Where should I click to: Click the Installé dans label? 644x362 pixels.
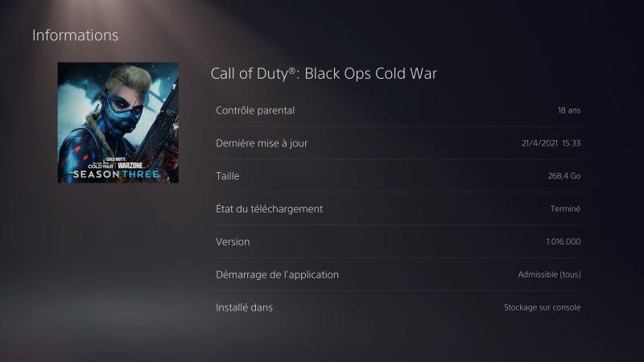tap(244, 307)
